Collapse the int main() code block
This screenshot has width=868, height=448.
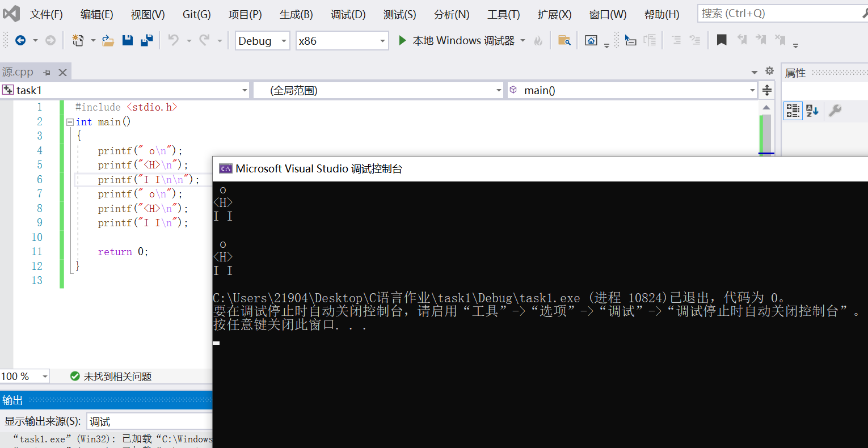coord(70,122)
